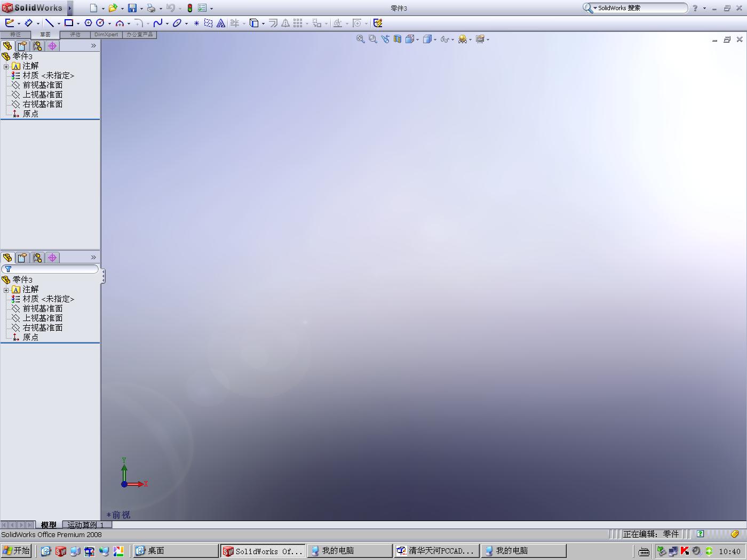747x560 pixels.
Task: Click the Rapid Sketch lightning icon
Action: click(378, 23)
